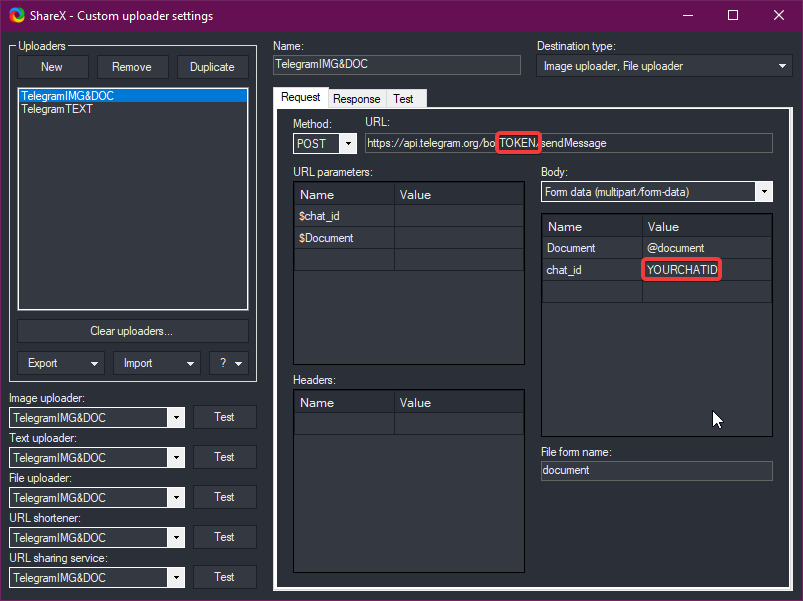Click the YOURCHATID body value cell
The width and height of the screenshot is (803, 601).
click(707, 270)
